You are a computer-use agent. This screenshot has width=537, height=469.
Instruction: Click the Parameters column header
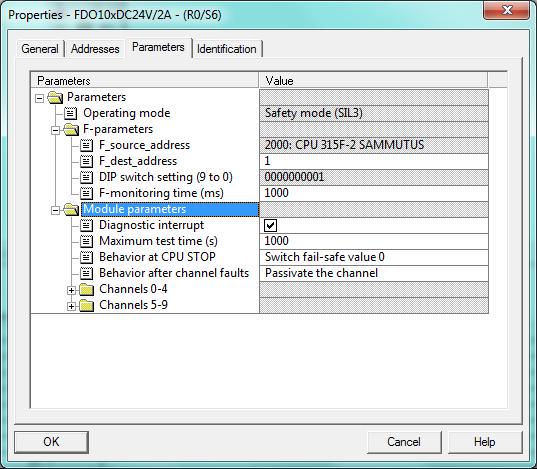[145, 81]
